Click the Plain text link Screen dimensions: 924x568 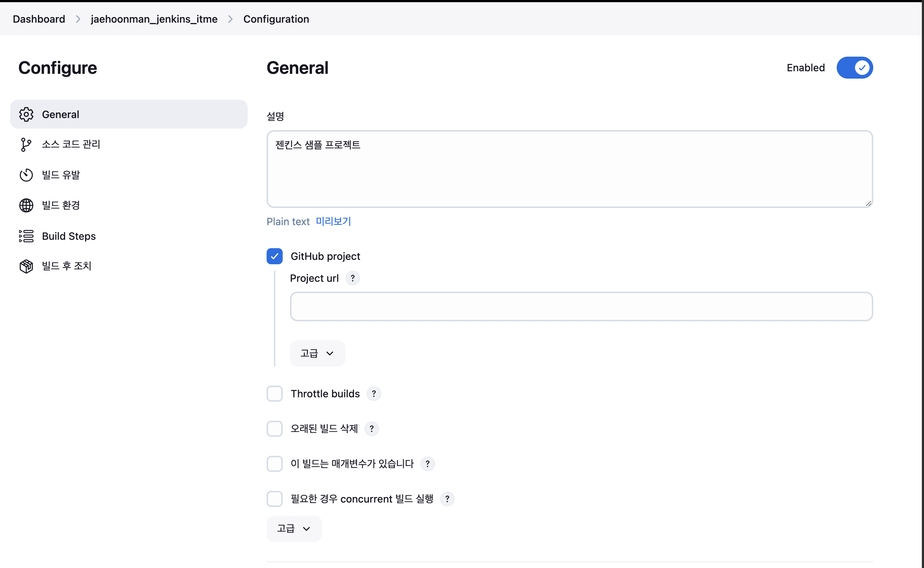coord(288,221)
